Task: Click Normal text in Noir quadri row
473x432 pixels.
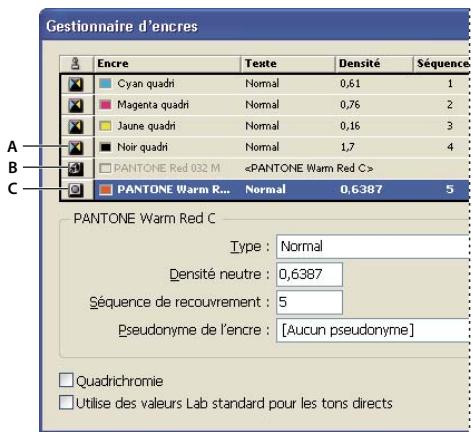Action: 262,147
